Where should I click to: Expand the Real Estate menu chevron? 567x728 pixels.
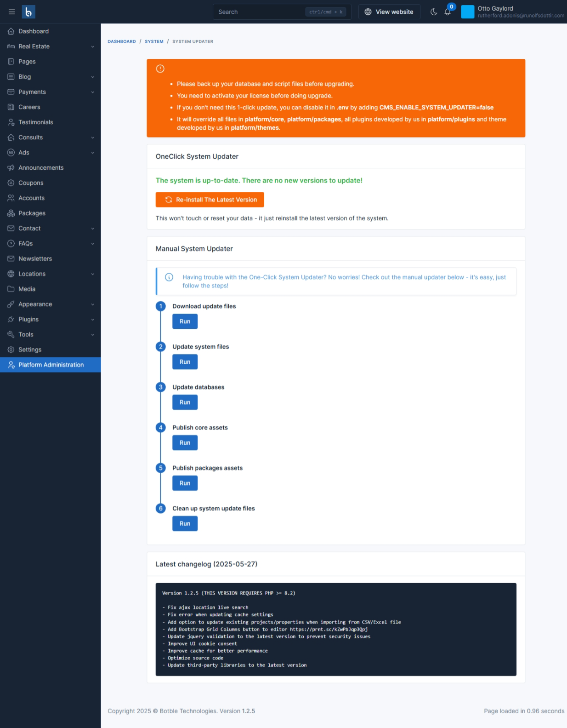point(93,46)
